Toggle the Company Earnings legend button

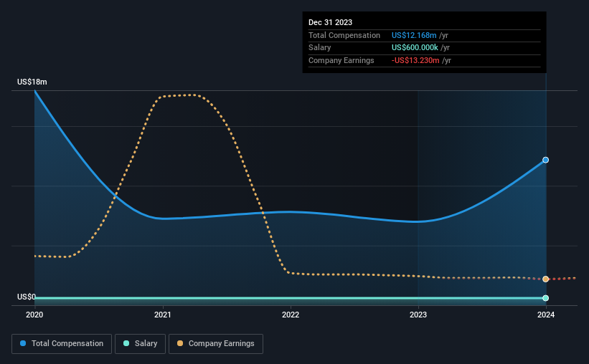point(216,344)
